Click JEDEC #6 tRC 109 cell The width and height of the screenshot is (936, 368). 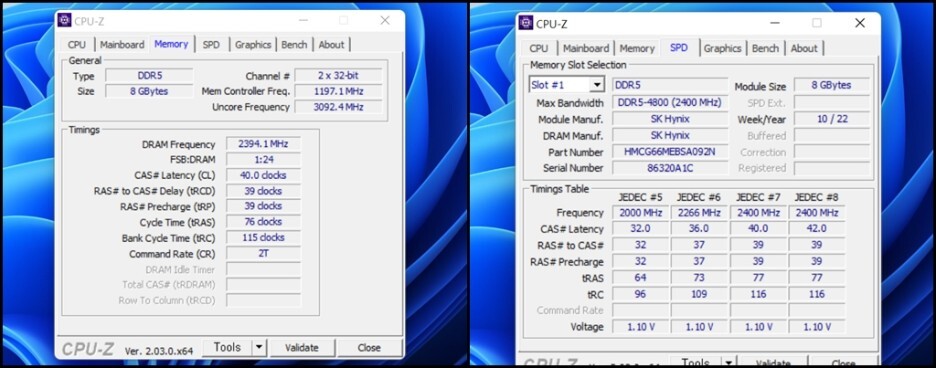coord(698,294)
